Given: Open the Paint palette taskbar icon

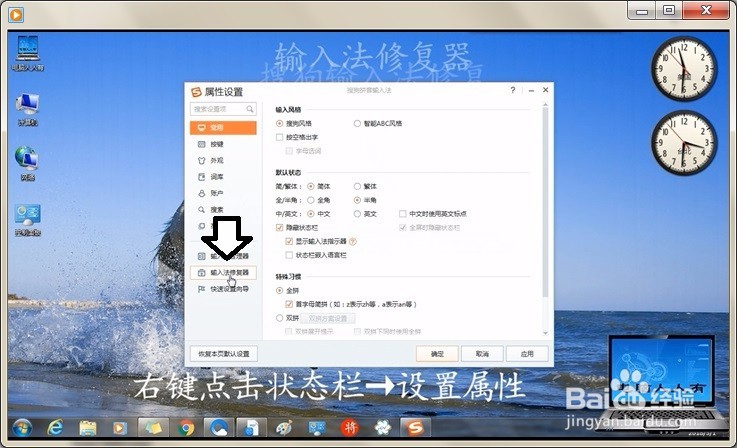Looking at the screenshot, I should point(284,427).
